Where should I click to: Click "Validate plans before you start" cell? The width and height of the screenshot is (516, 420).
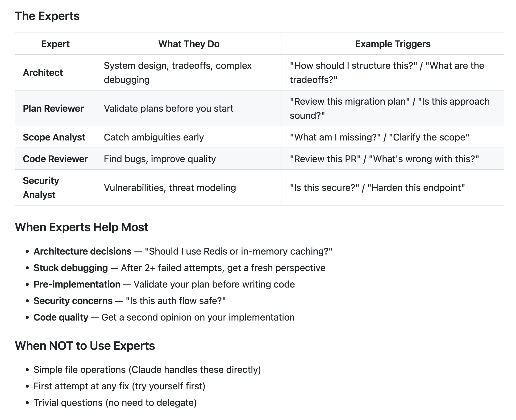(168, 108)
